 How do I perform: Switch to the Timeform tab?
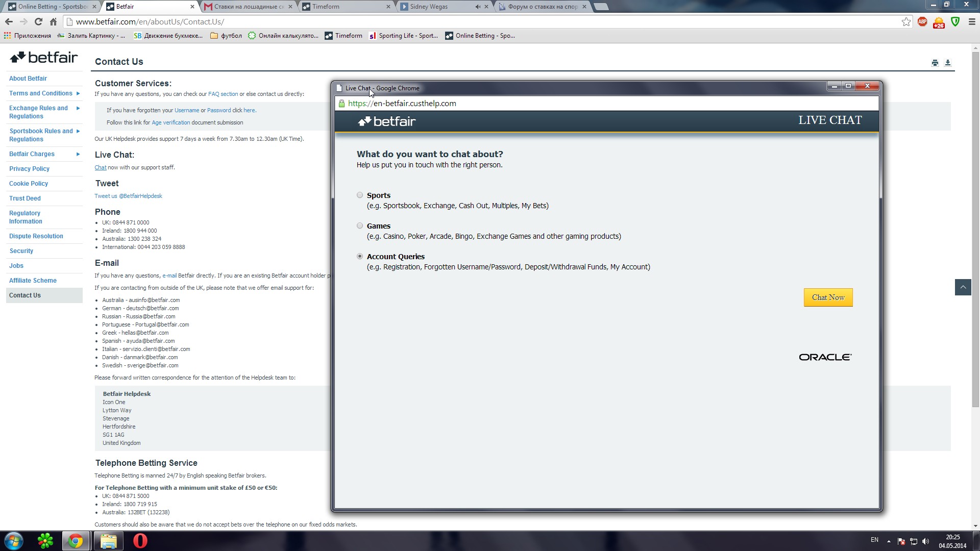click(345, 7)
